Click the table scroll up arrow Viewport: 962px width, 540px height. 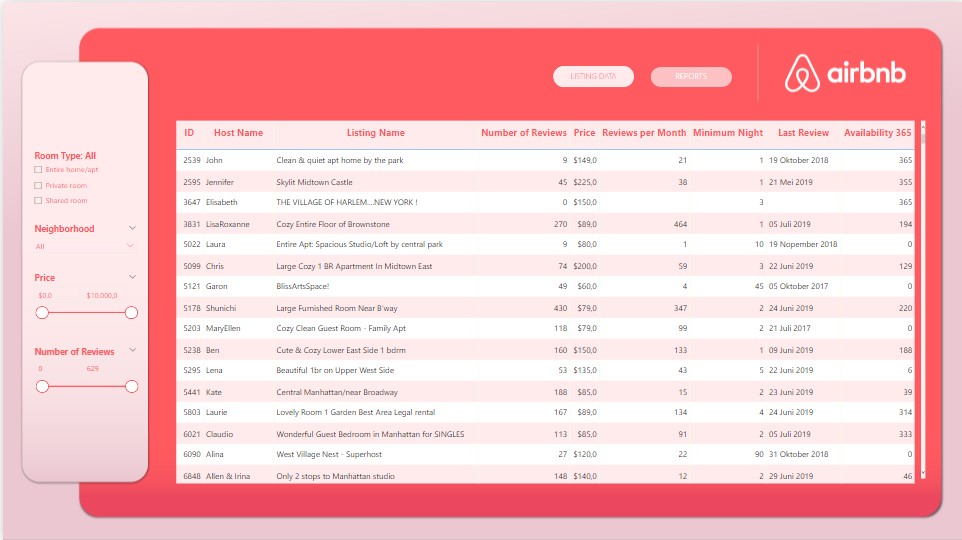pyautogui.click(x=923, y=126)
